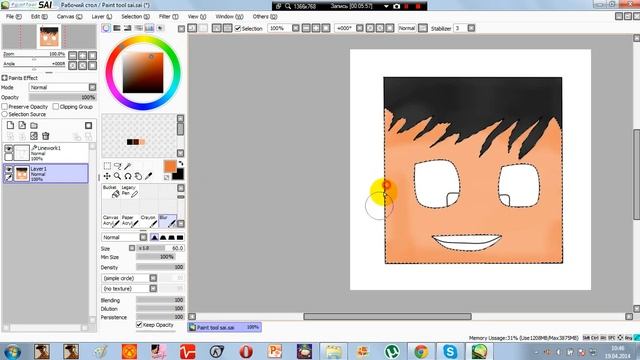Open the brush size multiplier dropdown
640x360 pixels.
coord(132,248)
